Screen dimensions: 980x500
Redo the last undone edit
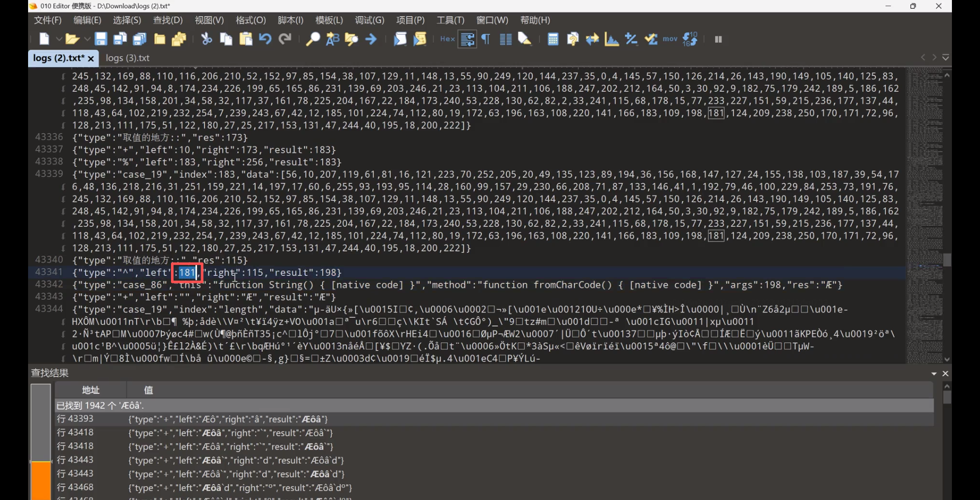pos(285,39)
